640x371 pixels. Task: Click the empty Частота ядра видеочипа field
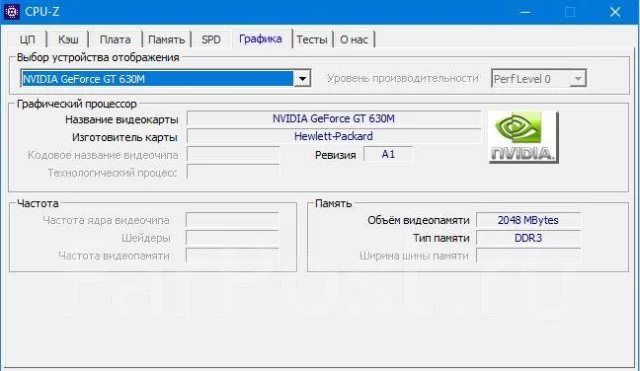tap(232, 220)
